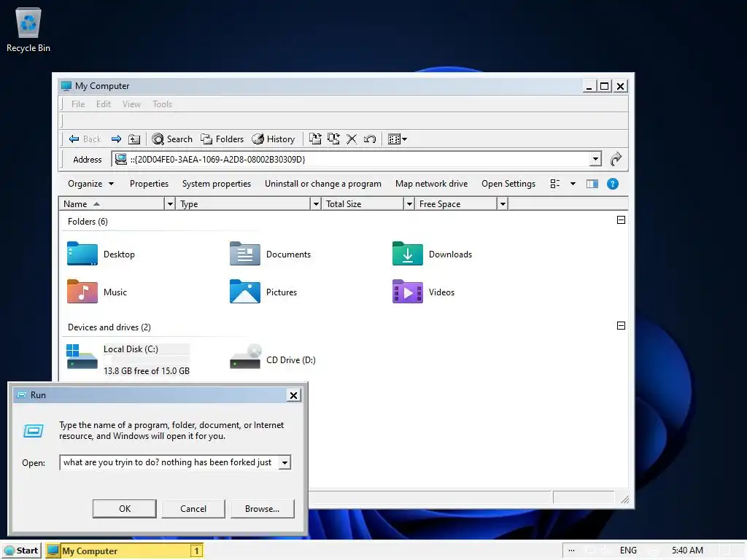This screenshot has width=747, height=560.
Task: Open the Organize dropdown
Action: click(90, 184)
